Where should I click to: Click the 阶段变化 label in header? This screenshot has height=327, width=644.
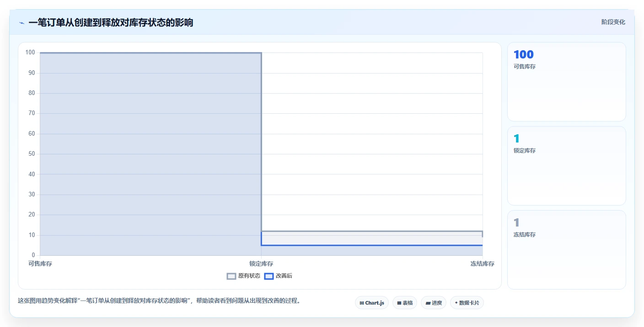(613, 22)
